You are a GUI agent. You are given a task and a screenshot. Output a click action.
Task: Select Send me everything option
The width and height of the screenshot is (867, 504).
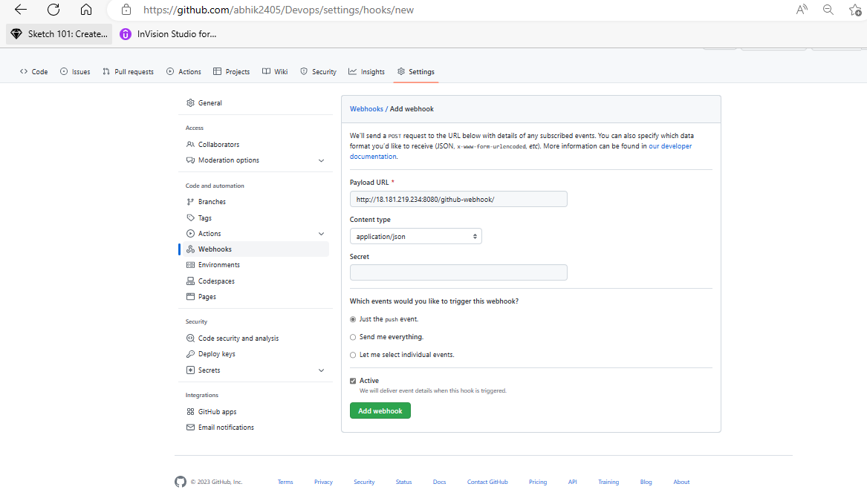pos(353,337)
